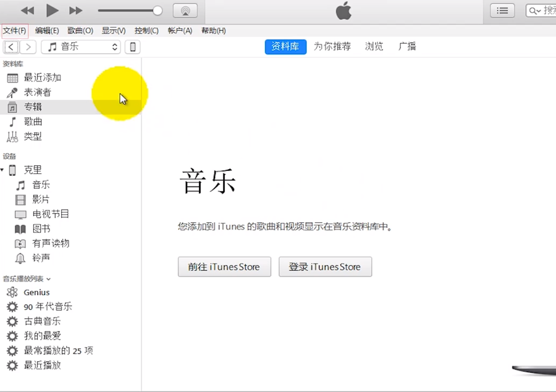Collapse the 音乐播放列表 section chevron

coord(49,279)
